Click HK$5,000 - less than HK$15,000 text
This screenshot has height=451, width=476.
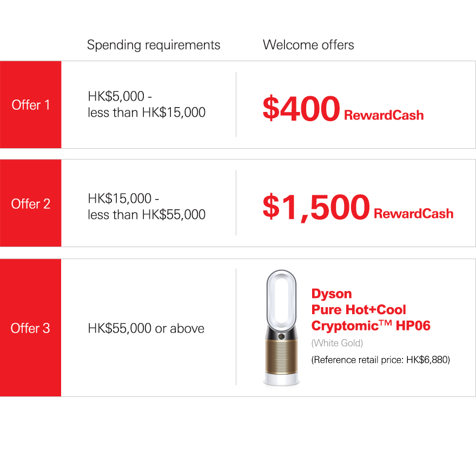(147, 104)
